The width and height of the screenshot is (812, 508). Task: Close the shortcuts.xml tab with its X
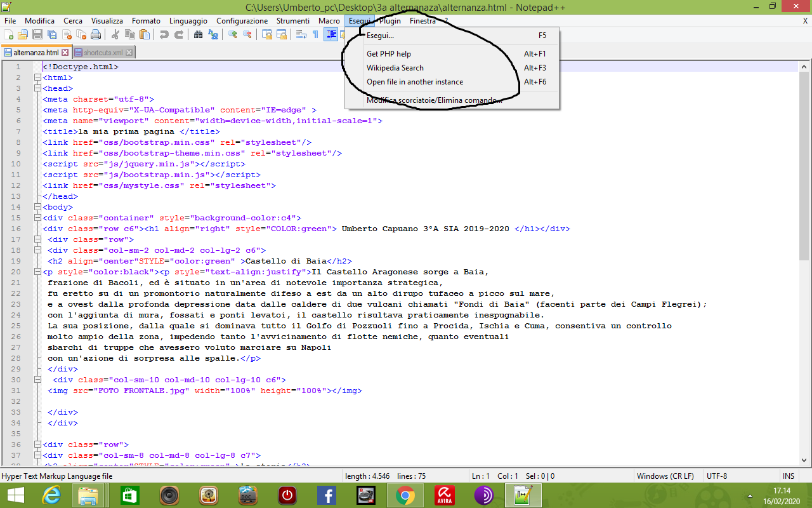[129, 53]
